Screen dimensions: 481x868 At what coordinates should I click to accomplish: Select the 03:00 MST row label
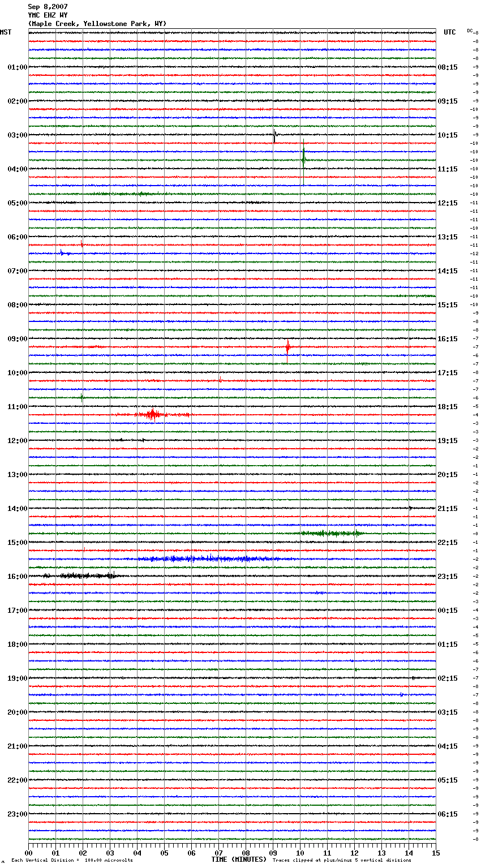click(x=18, y=135)
